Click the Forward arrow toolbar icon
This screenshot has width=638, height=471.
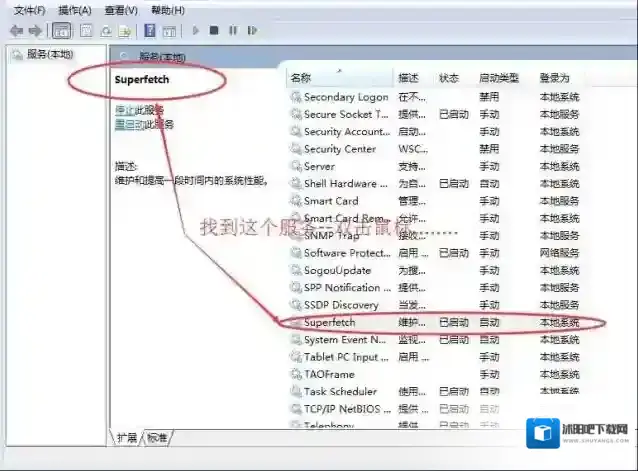[x=36, y=31]
